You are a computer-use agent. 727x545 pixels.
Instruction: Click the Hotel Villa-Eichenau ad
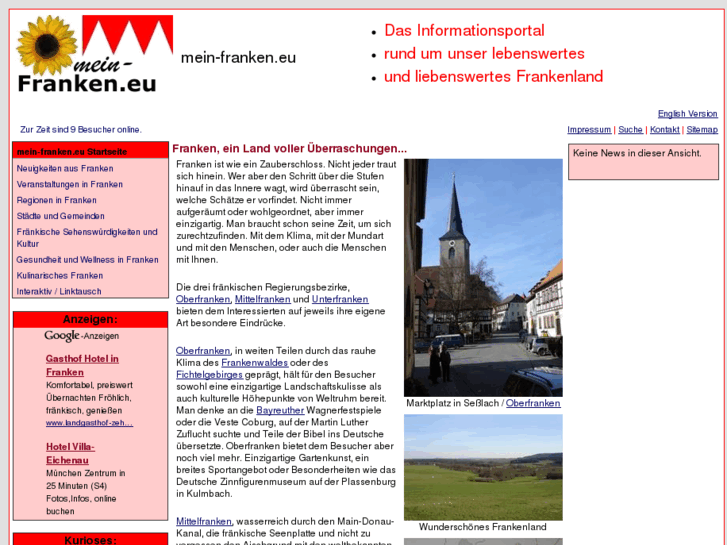[x=70, y=454]
